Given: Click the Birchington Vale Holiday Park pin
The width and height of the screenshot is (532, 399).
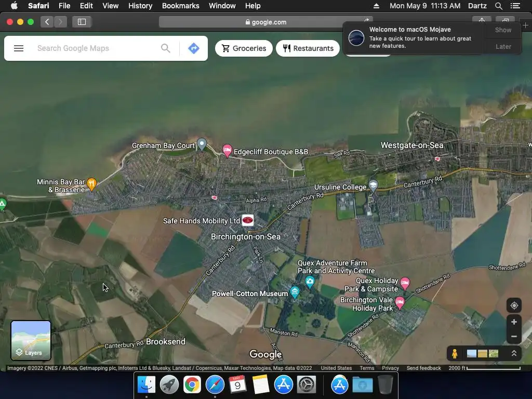Looking at the screenshot, I should tap(400, 302).
